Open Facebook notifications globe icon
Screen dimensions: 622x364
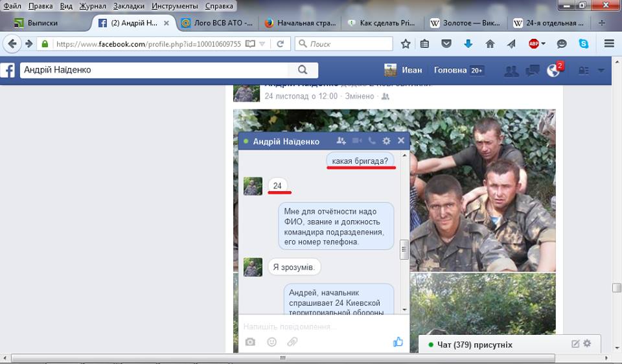[553, 71]
